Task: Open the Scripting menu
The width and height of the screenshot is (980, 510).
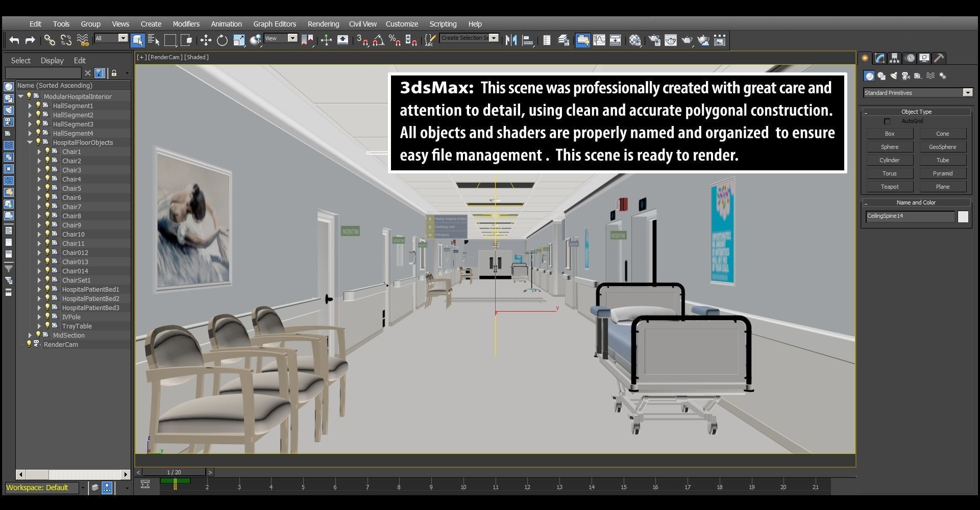Action: click(443, 24)
